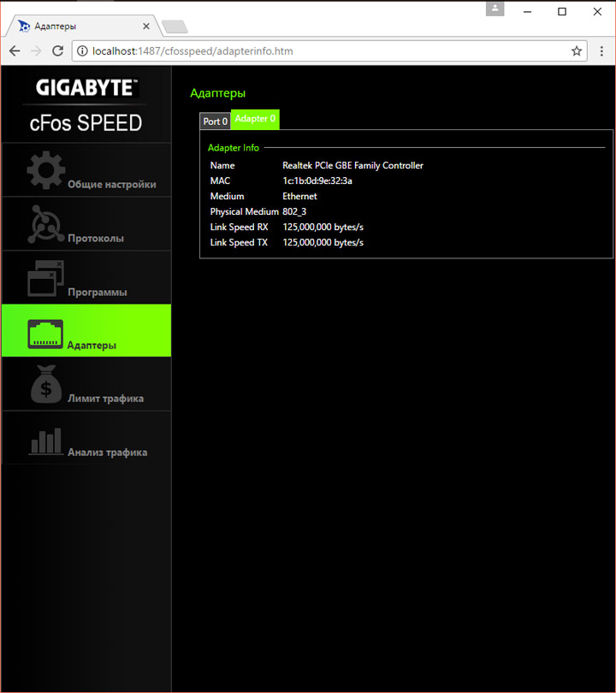
Task: Click the browser forward arrow
Action: click(36, 51)
